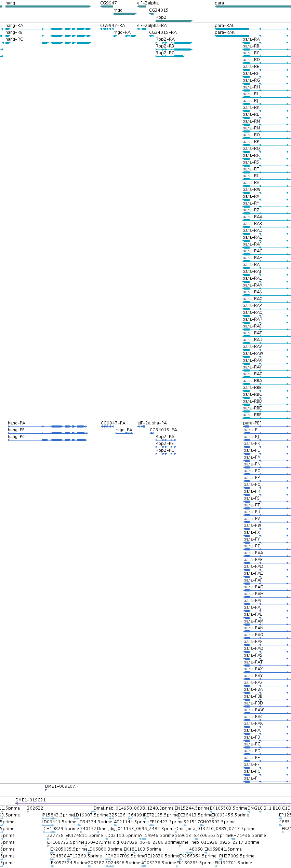The width and height of the screenshot is (291, 868).
Task: Select the eIF-2alpha-PA protein label
Action: tap(152, 423)
